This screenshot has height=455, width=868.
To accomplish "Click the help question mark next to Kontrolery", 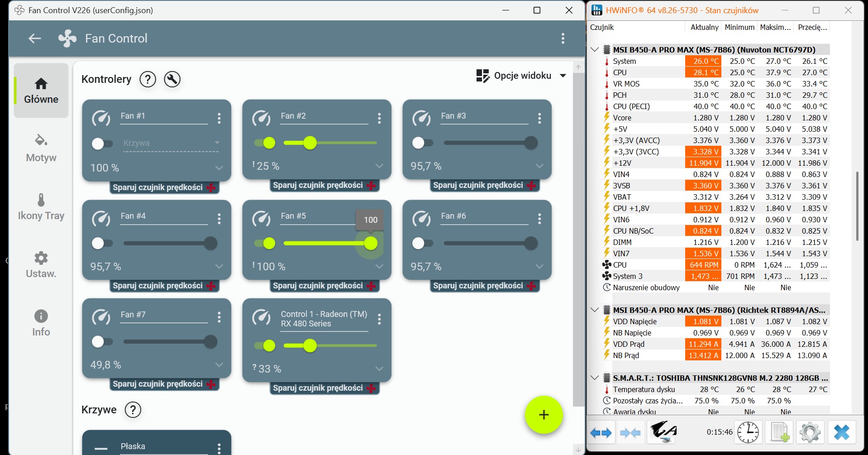I will click(148, 79).
